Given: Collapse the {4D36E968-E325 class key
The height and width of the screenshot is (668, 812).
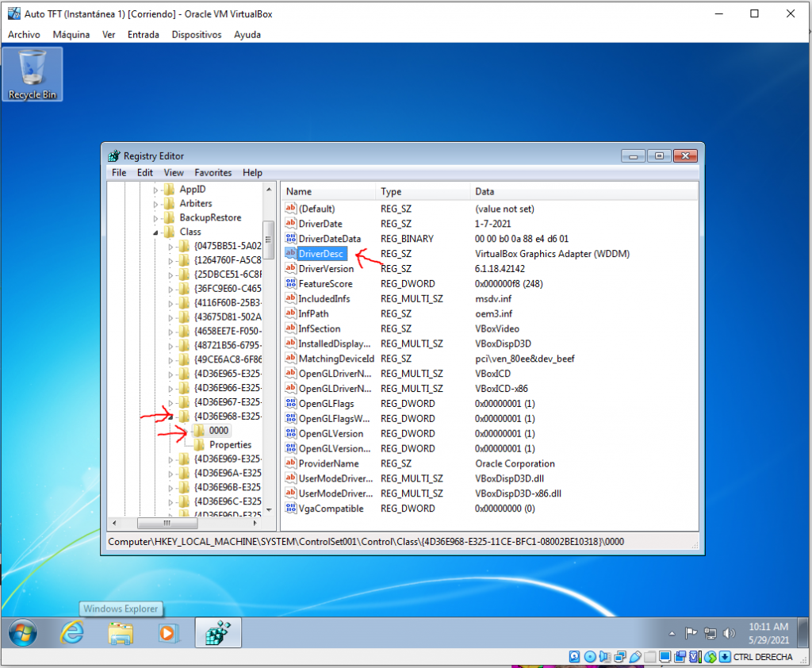Looking at the screenshot, I should pyautogui.click(x=171, y=417).
